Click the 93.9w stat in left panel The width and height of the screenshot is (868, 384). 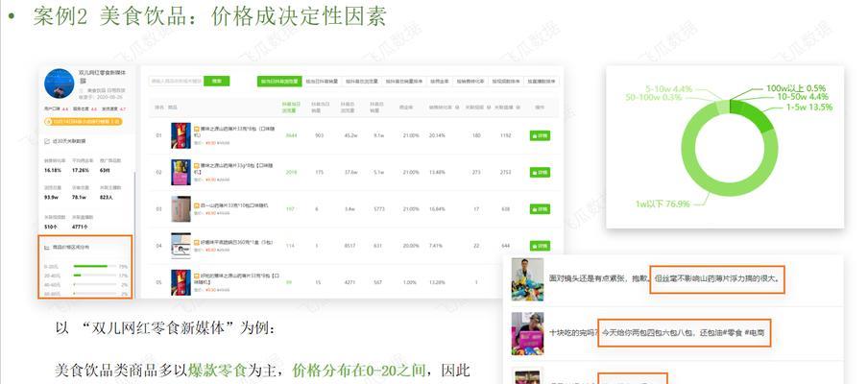[52, 198]
